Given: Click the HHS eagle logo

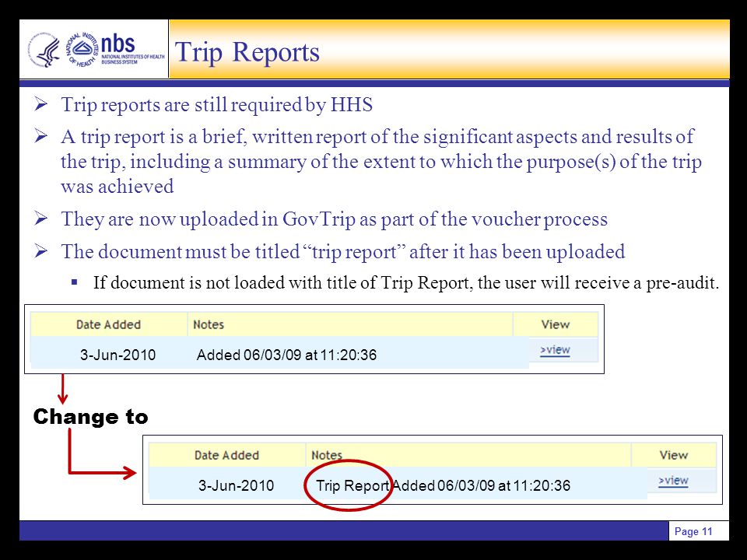Looking at the screenshot, I should 45,50.
